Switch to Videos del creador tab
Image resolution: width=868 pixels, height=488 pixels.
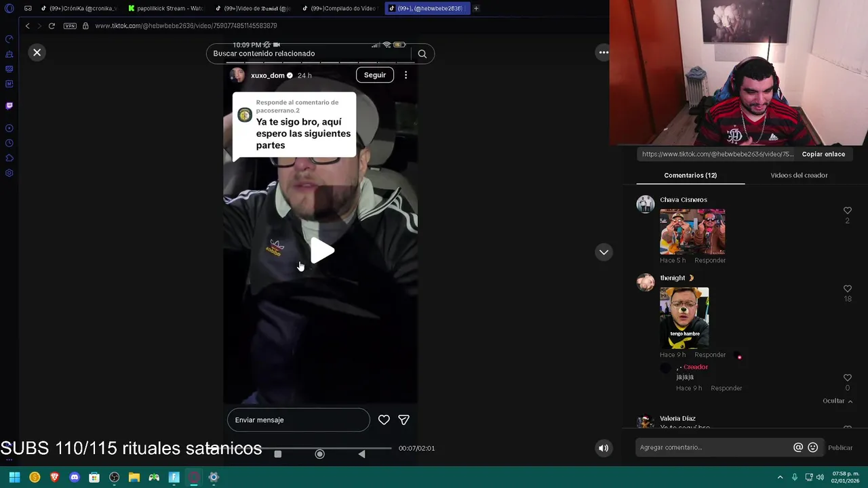[799, 176]
